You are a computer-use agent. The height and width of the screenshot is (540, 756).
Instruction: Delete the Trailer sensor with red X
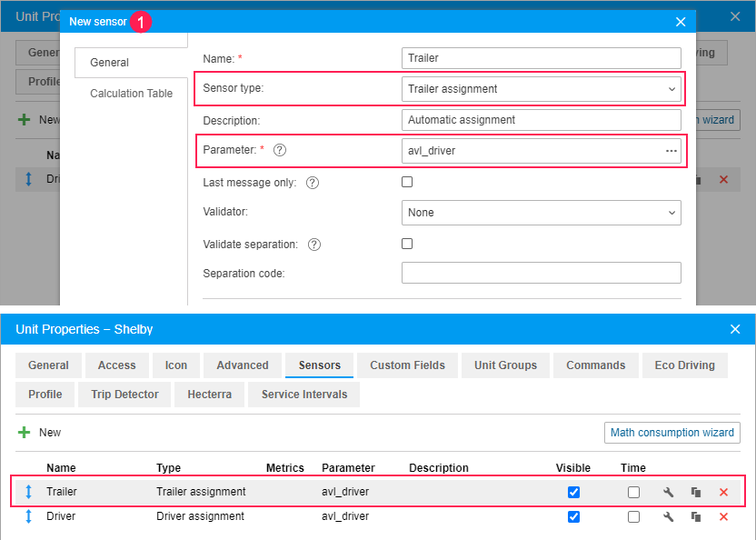click(x=723, y=492)
